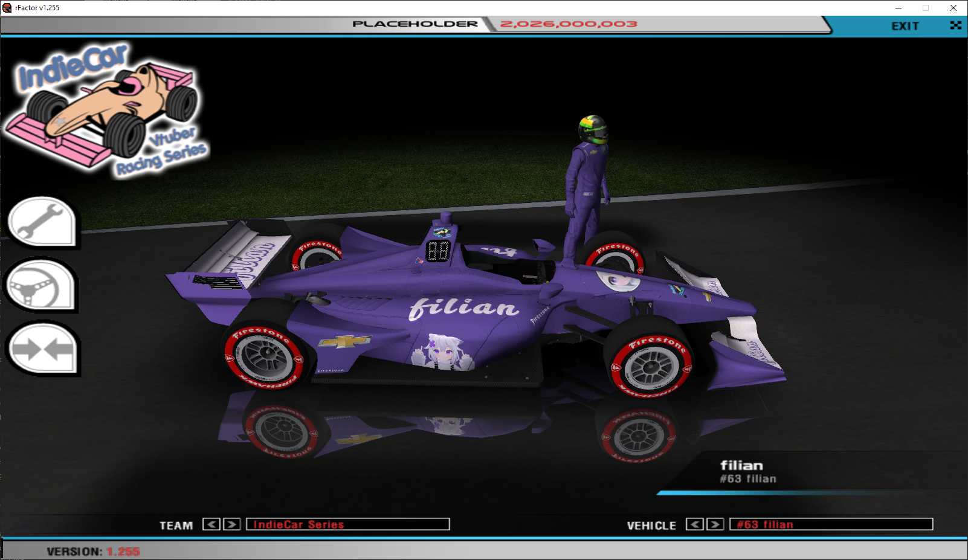Select next team with right arrow
This screenshot has width=968, height=560.
pos(232,524)
